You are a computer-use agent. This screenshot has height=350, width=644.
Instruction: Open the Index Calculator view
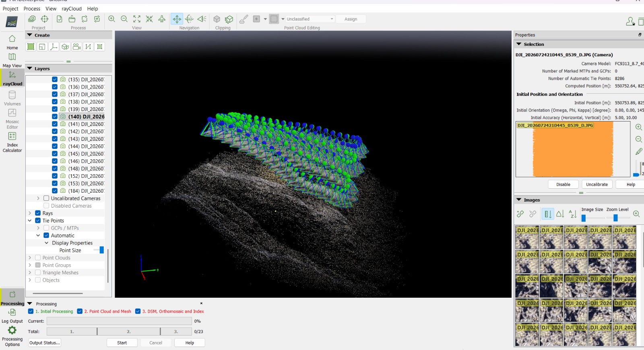[x=12, y=142]
